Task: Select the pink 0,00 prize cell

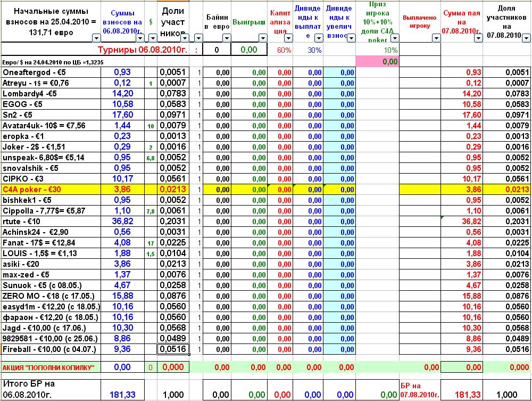Action: 377,61
